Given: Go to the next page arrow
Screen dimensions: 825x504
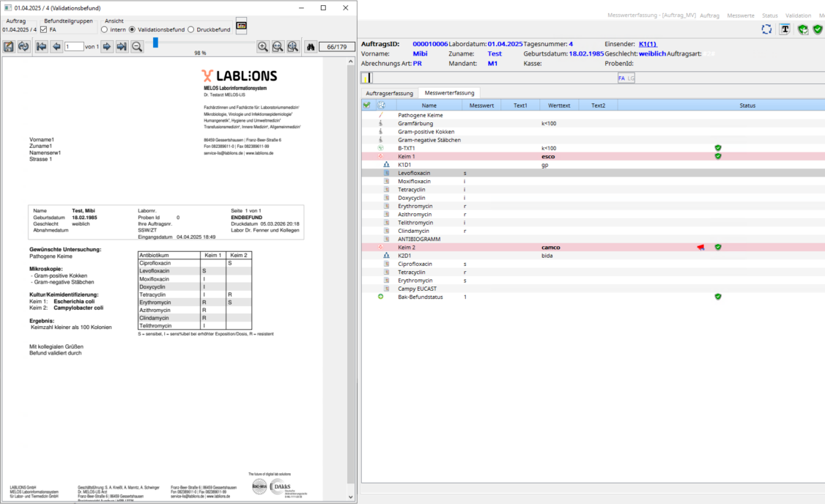Looking at the screenshot, I should click(x=107, y=47).
